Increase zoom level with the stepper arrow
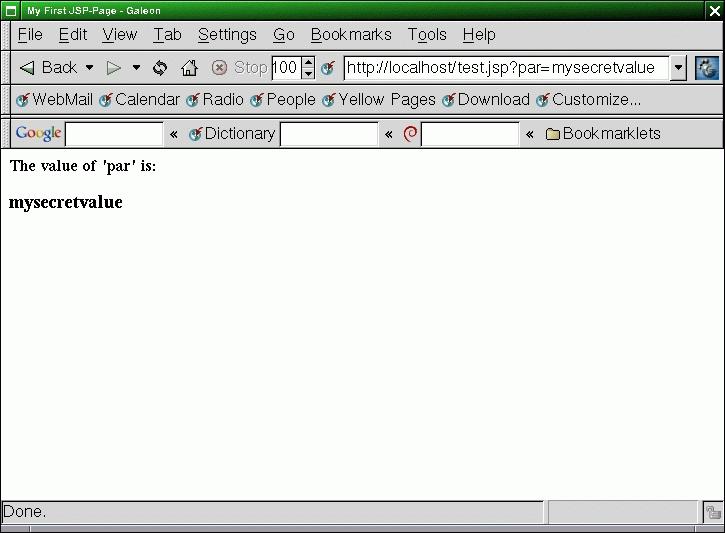 tap(308, 62)
